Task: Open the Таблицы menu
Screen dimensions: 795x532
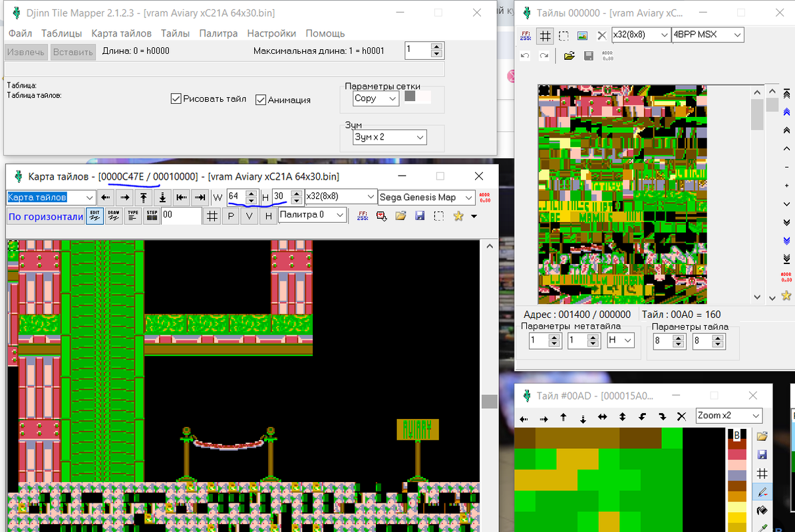Action: click(61, 33)
